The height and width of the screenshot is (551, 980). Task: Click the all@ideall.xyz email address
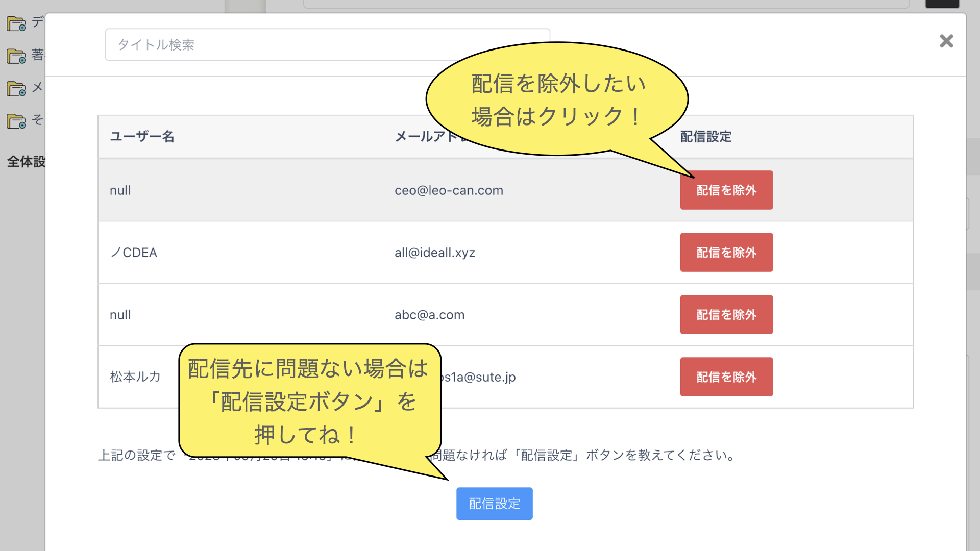[x=434, y=253]
